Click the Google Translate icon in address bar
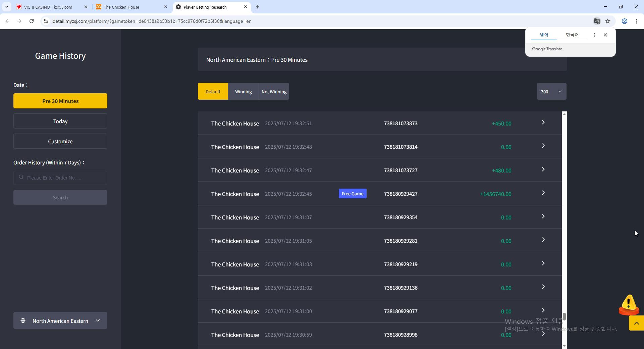 tap(597, 21)
